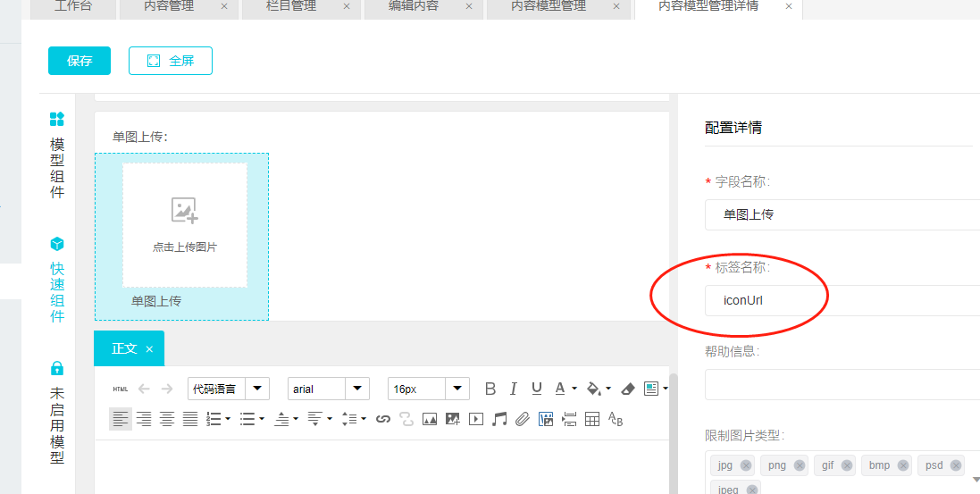Viewport: 980px width, 494px height.
Task: Redo with the right arrow icon
Action: (x=167, y=389)
